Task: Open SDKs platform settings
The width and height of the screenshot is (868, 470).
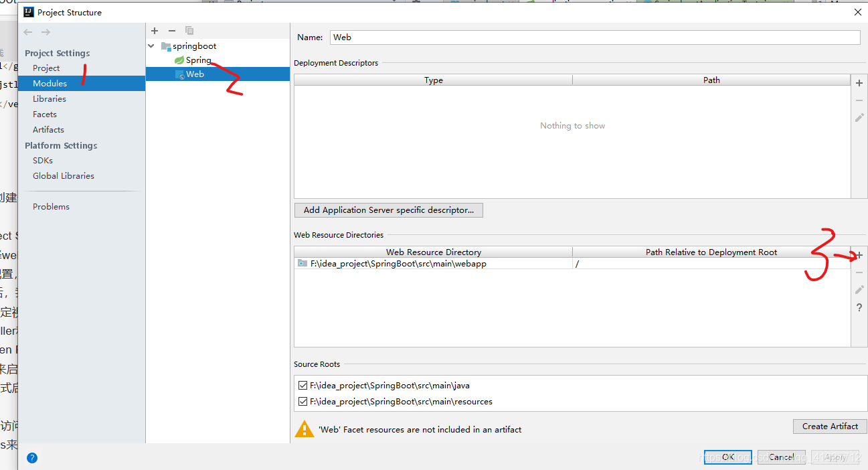Action: pos(43,161)
